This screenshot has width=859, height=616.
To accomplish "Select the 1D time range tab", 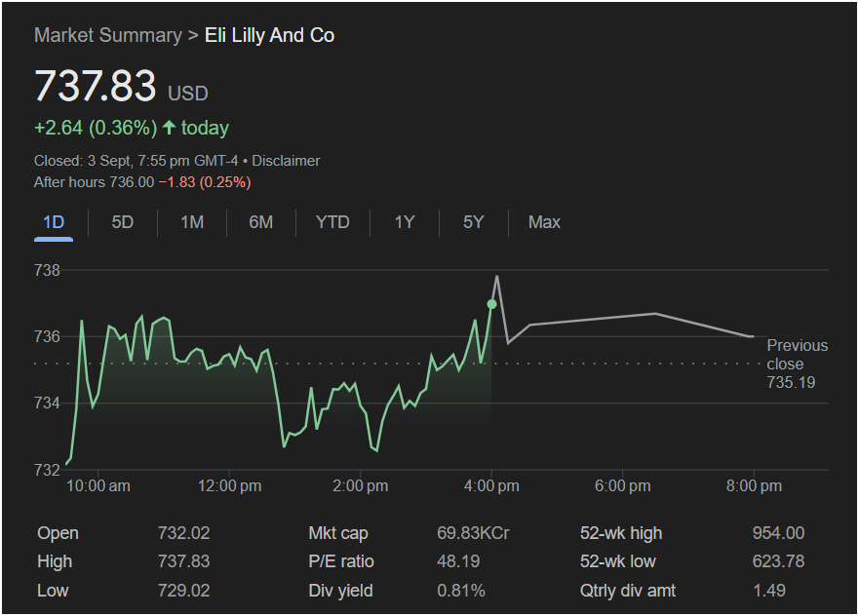I will coord(54,222).
